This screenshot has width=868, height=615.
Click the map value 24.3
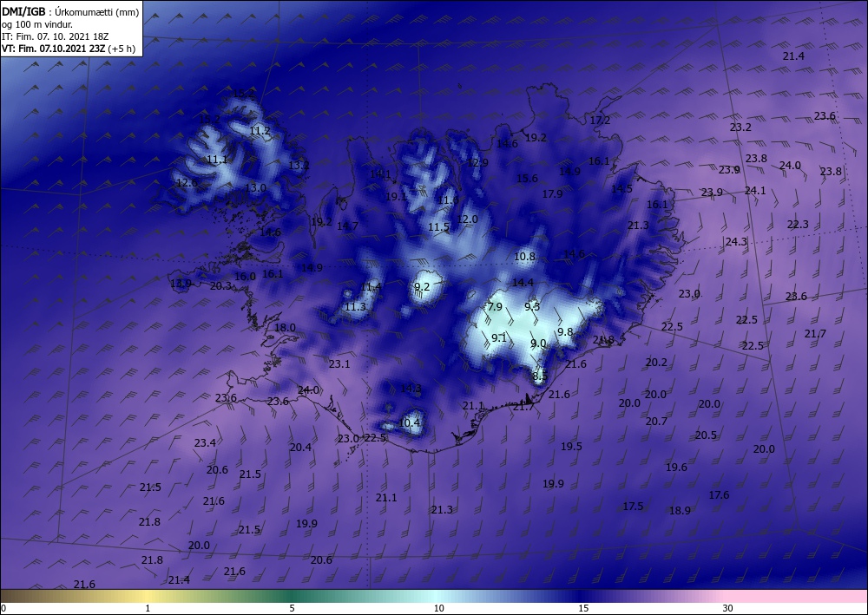[x=736, y=242]
